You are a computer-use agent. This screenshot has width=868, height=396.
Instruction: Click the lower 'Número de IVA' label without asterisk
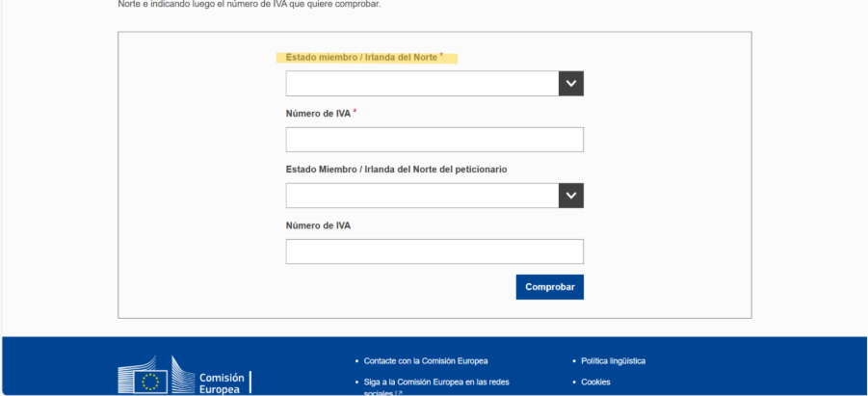pyautogui.click(x=318, y=226)
